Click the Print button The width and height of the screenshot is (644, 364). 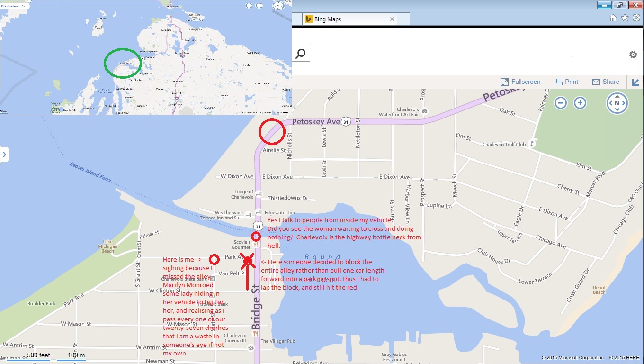(566, 82)
